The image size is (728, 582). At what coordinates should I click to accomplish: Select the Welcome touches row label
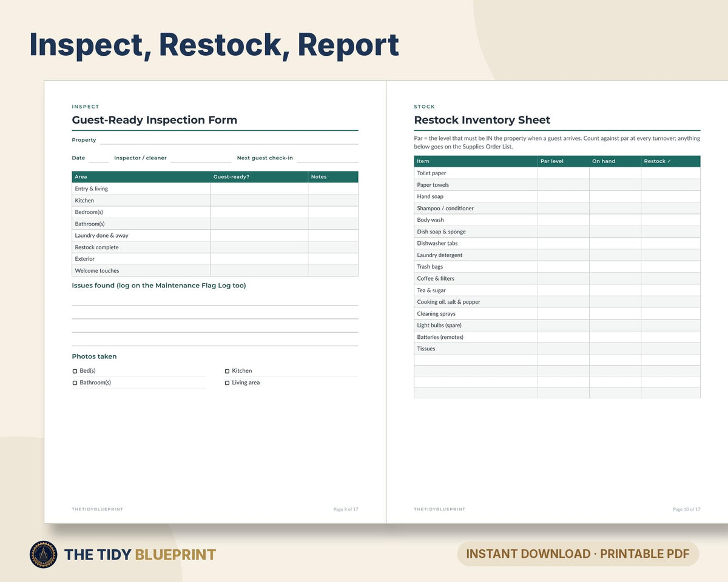97,271
